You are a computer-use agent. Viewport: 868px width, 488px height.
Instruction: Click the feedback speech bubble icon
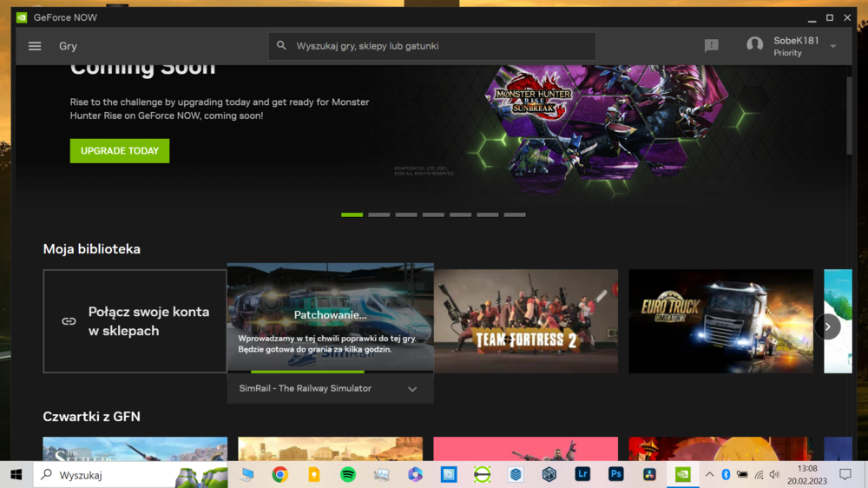click(x=711, y=46)
